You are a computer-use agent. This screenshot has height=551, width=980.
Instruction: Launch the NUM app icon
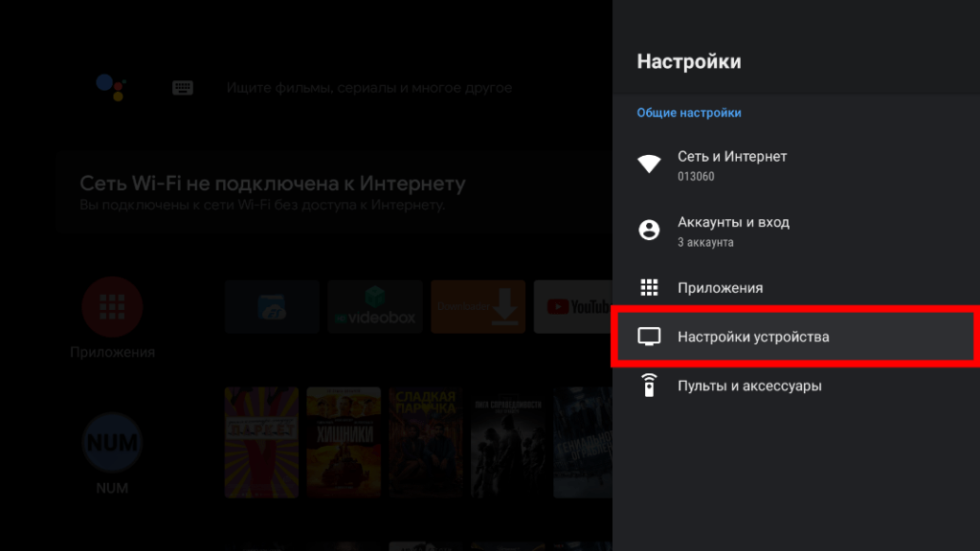pos(112,441)
